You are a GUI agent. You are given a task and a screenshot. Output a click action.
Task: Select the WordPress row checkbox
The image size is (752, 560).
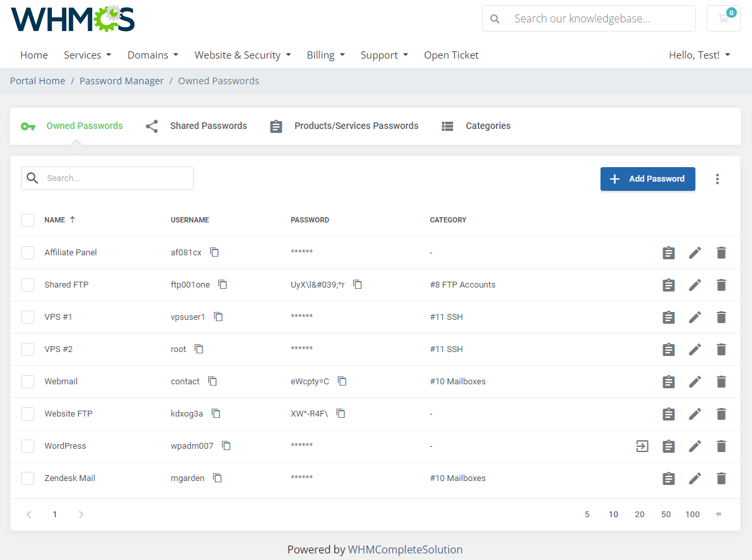[x=28, y=446]
